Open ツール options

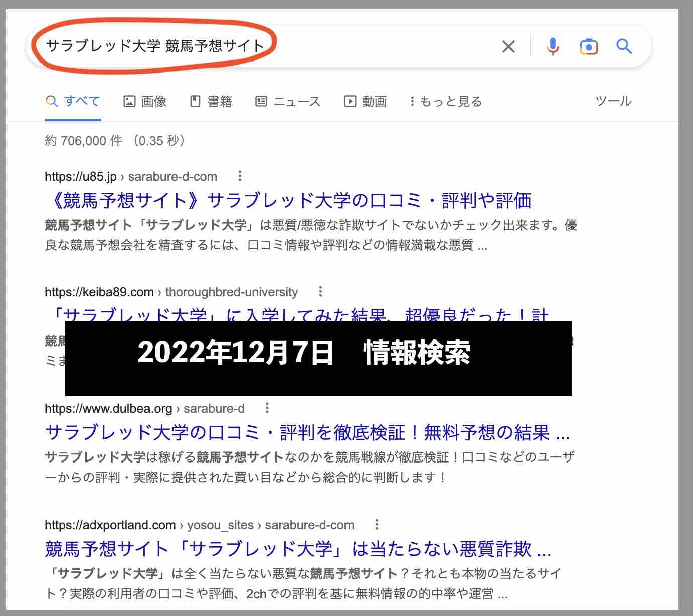pos(613,101)
